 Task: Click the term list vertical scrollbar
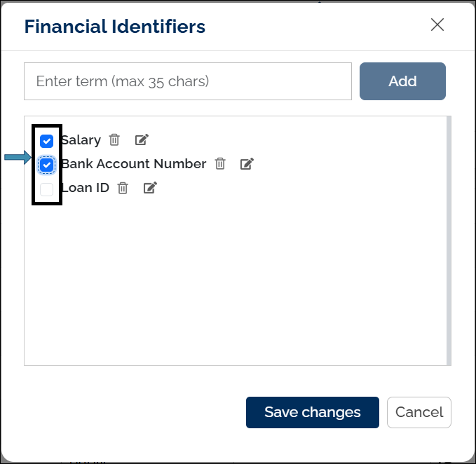(449, 240)
